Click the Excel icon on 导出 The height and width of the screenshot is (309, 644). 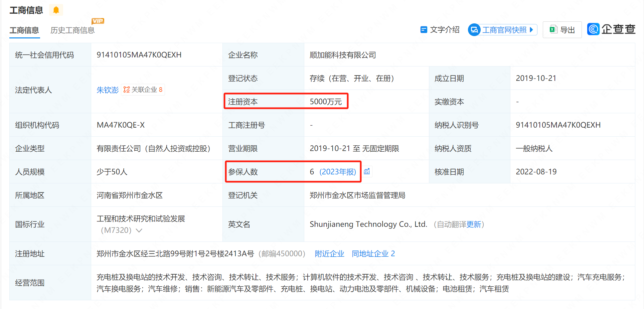click(553, 30)
